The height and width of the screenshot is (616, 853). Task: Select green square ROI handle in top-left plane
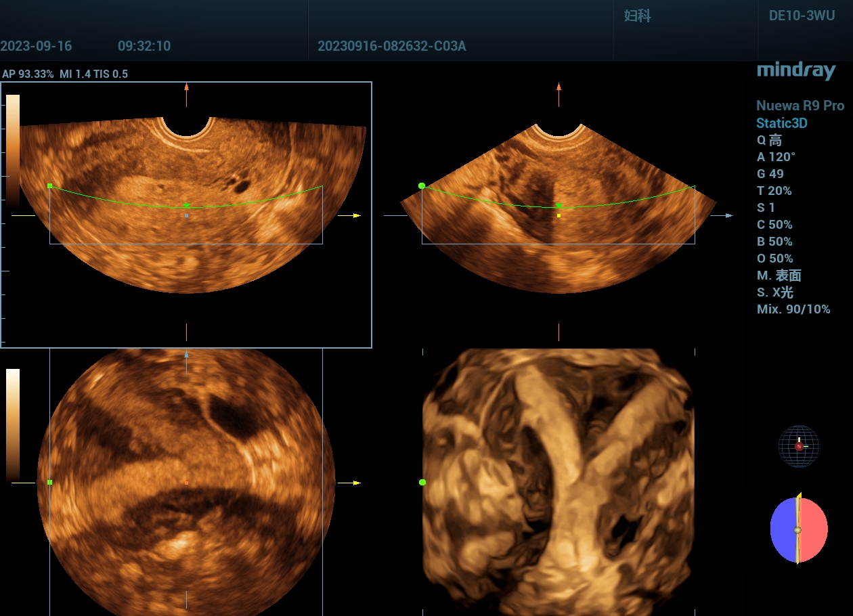pyautogui.click(x=49, y=185)
